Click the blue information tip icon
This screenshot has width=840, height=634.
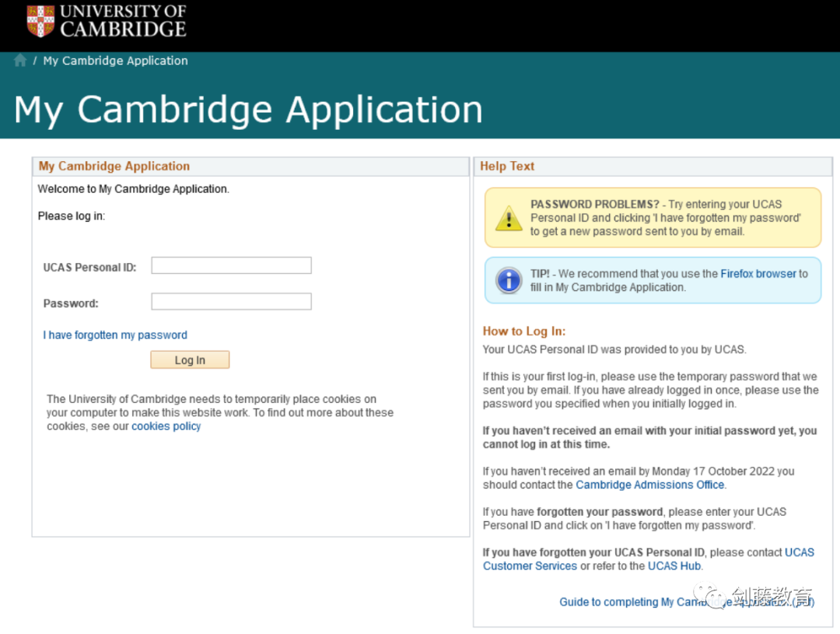pyautogui.click(x=509, y=280)
